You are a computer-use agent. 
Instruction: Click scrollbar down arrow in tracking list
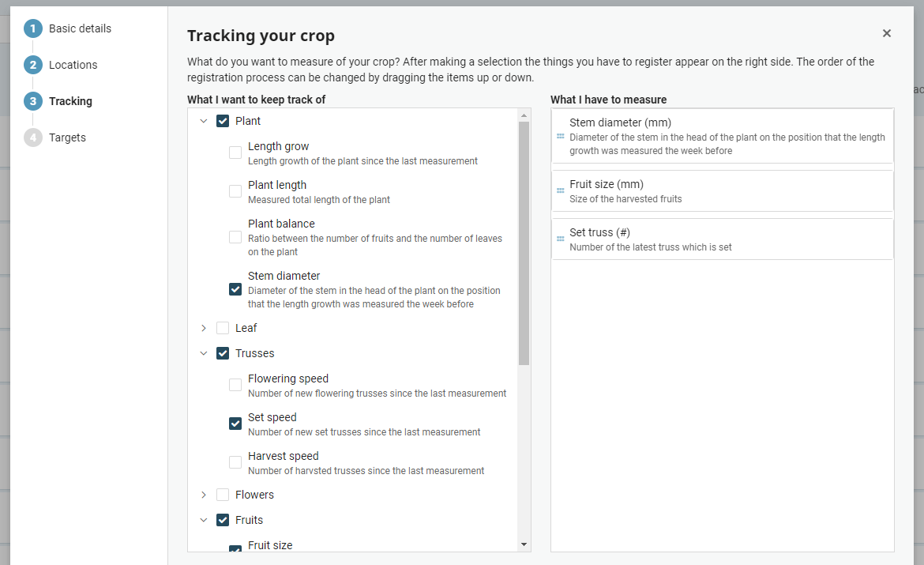[524, 545]
